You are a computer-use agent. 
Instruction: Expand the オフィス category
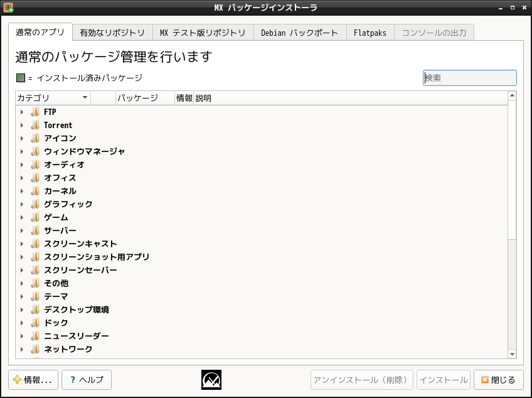tap(22, 178)
